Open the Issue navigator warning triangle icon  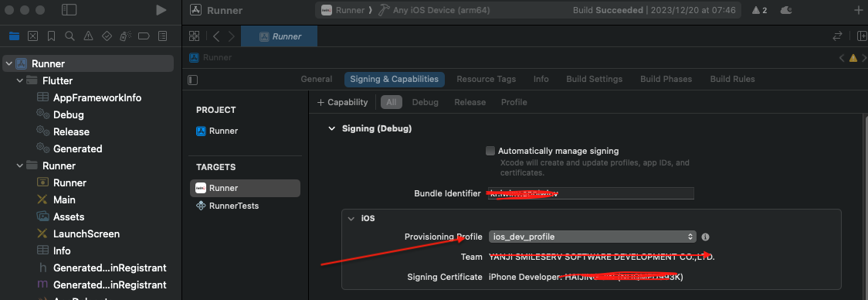pos(88,36)
